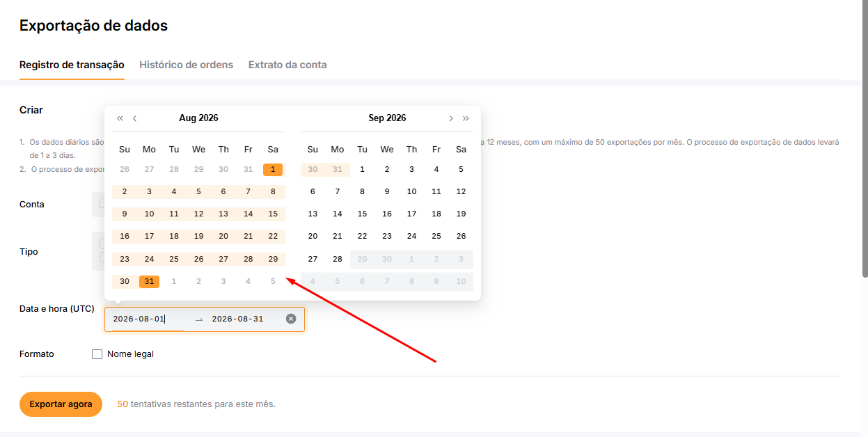Screen dimensions: 868x437
Task: Click the Sep 2026 month header
Action: pyautogui.click(x=387, y=118)
